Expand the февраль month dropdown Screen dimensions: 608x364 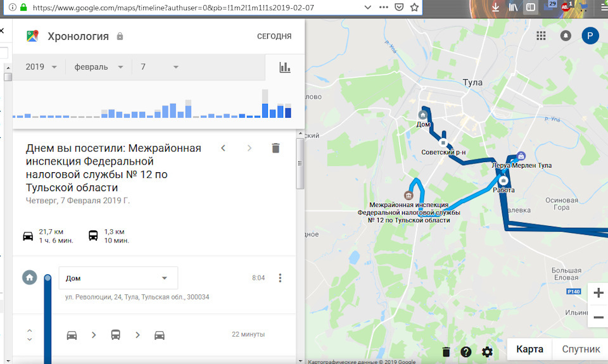[x=99, y=67]
